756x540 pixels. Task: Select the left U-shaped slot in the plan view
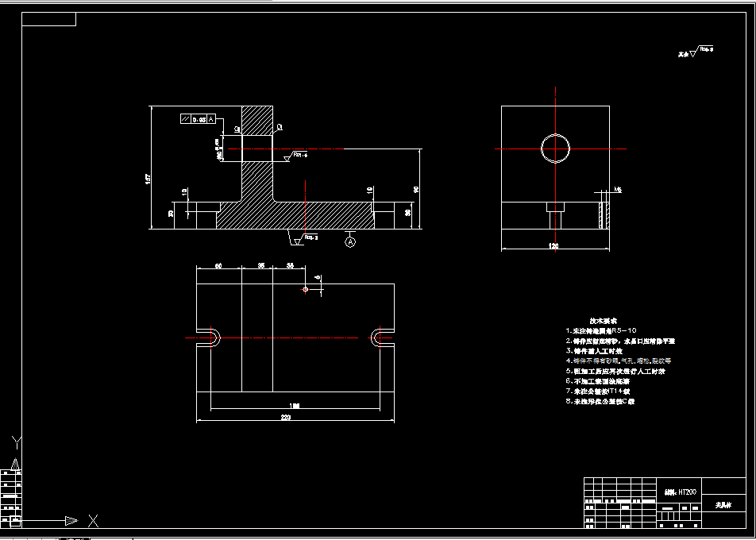click(x=208, y=338)
